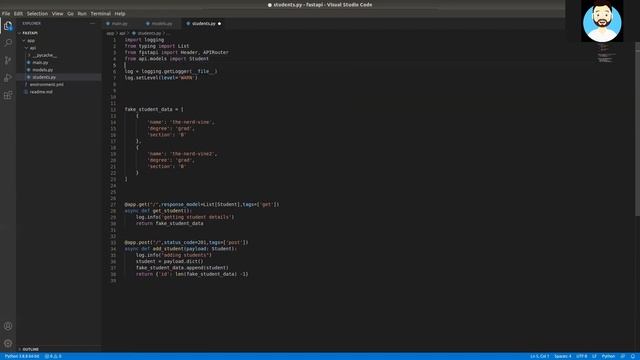
Task: Expand the OUTLINE section
Action: (x=31, y=349)
